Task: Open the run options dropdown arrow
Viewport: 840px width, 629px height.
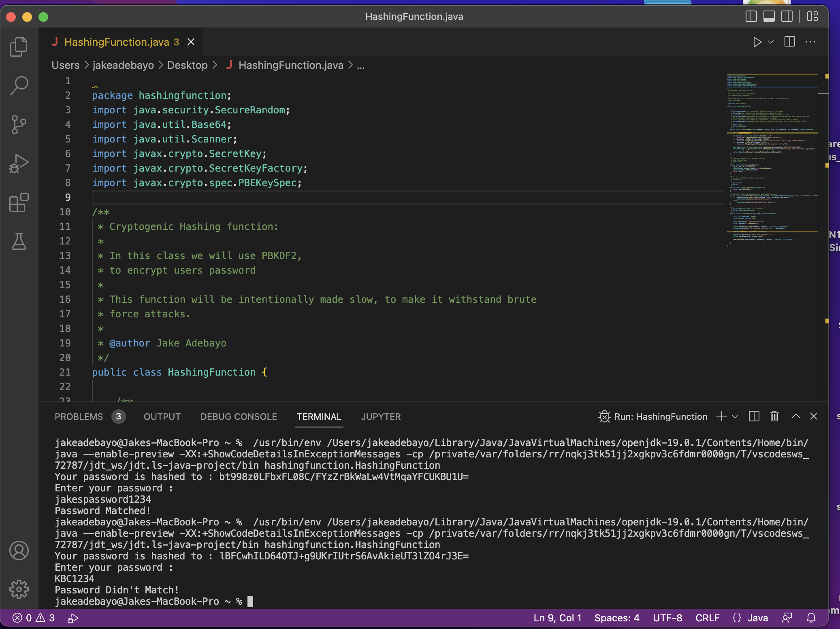Action: (x=771, y=42)
